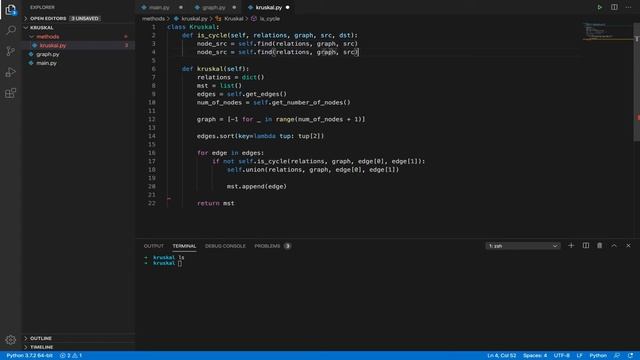Viewport: 640px width, 360px height.
Task: Split the editor to the right
Action: pos(614,7)
